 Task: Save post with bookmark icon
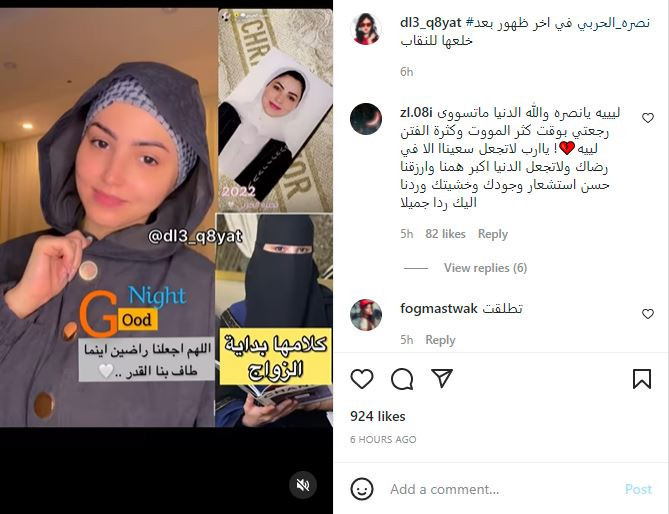click(x=642, y=379)
